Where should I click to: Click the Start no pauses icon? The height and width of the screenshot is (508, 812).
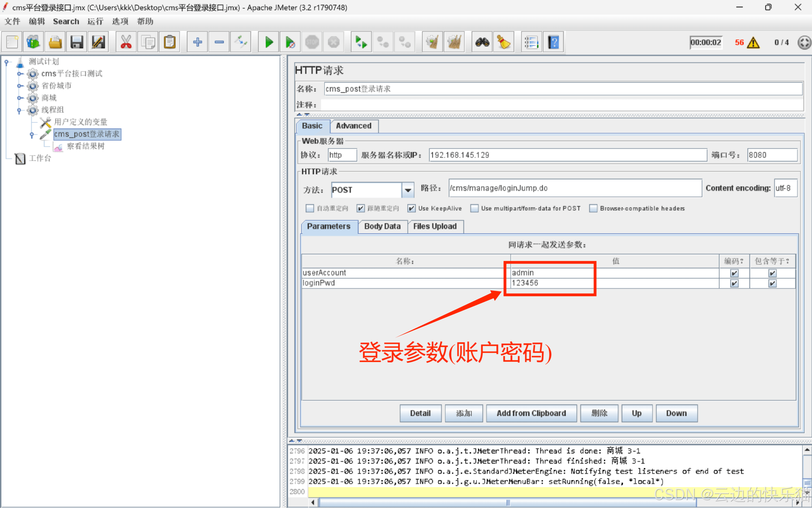[290, 42]
